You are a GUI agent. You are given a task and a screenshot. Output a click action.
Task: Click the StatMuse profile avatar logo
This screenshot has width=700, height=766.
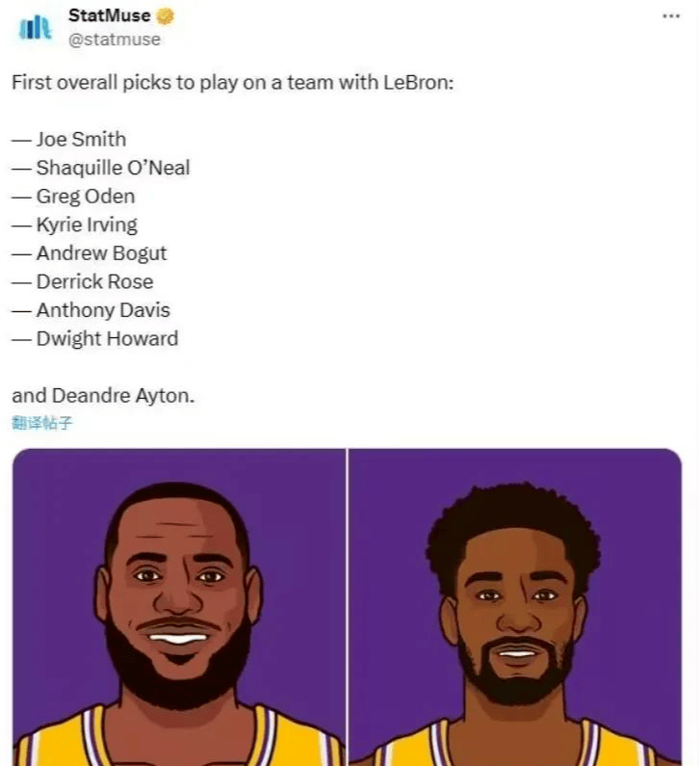click(x=35, y=27)
